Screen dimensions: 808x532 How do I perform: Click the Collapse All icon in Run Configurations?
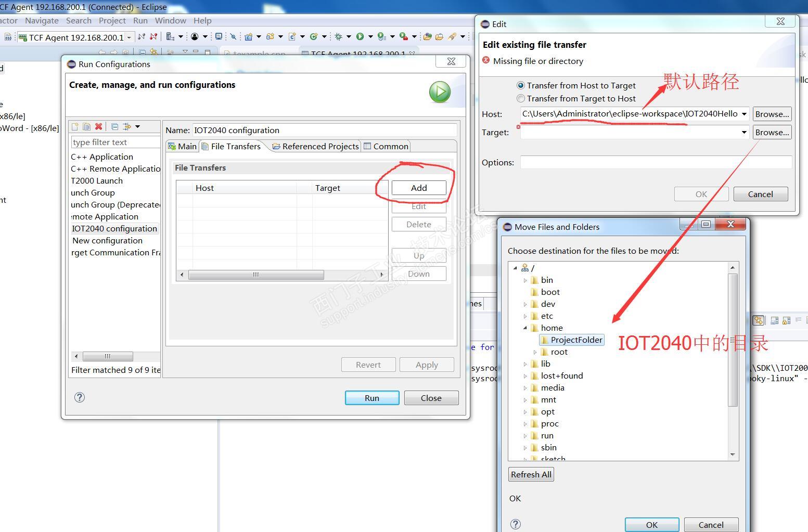114,126
